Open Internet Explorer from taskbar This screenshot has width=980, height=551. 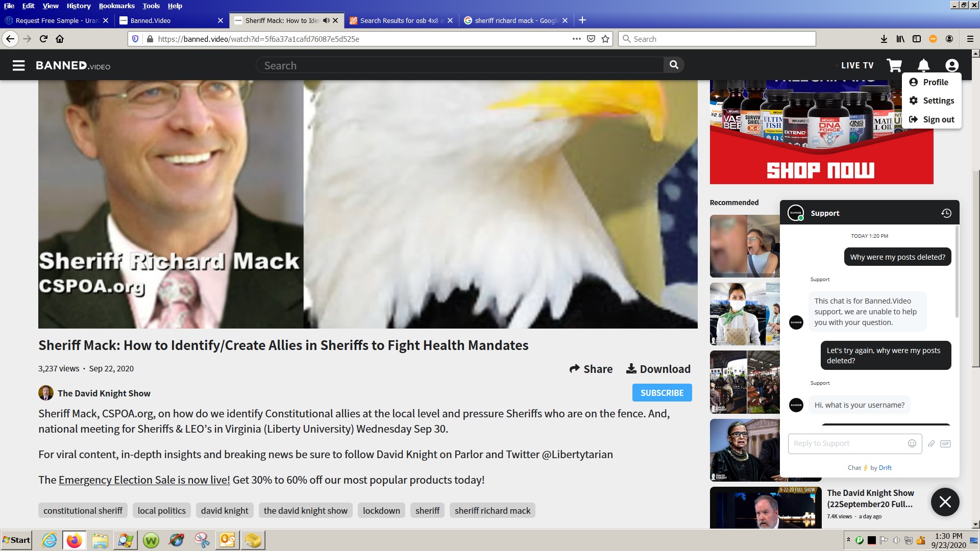[x=50, y=540]
